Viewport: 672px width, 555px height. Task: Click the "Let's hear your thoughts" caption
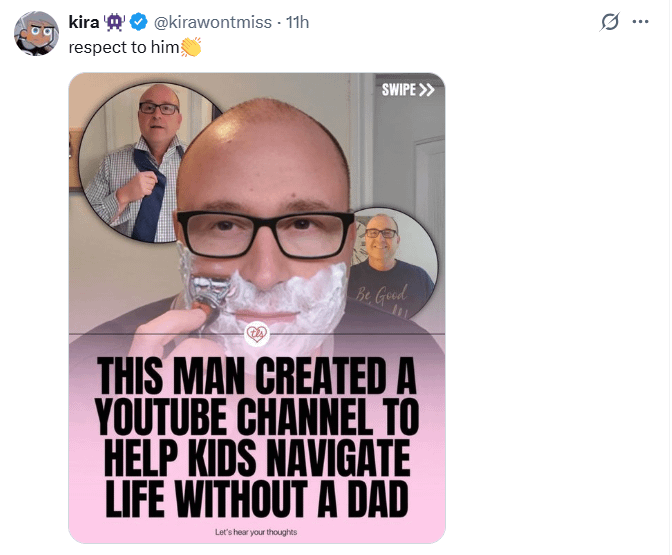pyautogui.click(x=256, y=531)
